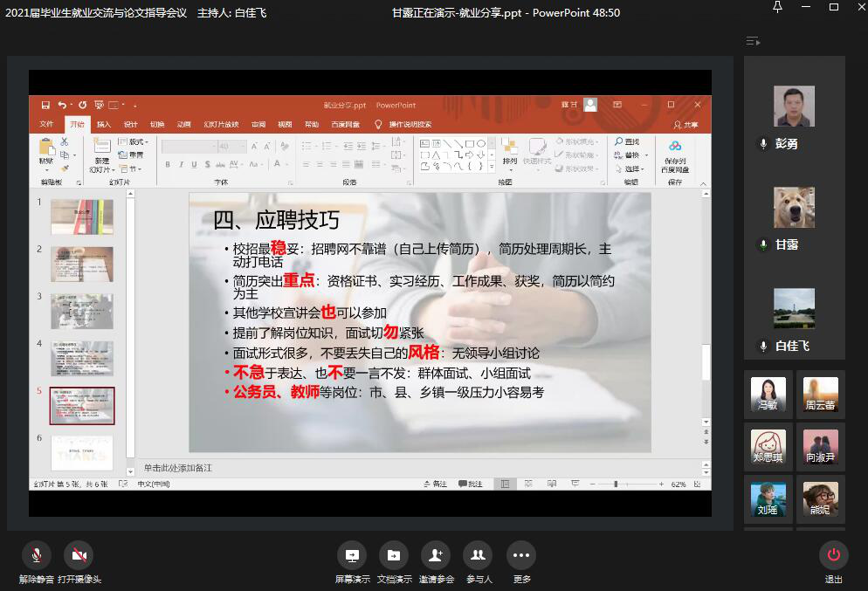Select slide 6 thumbnail in slide panel
Screen dimensions: 868x591
pyautogui.click(x=81, y=452)
